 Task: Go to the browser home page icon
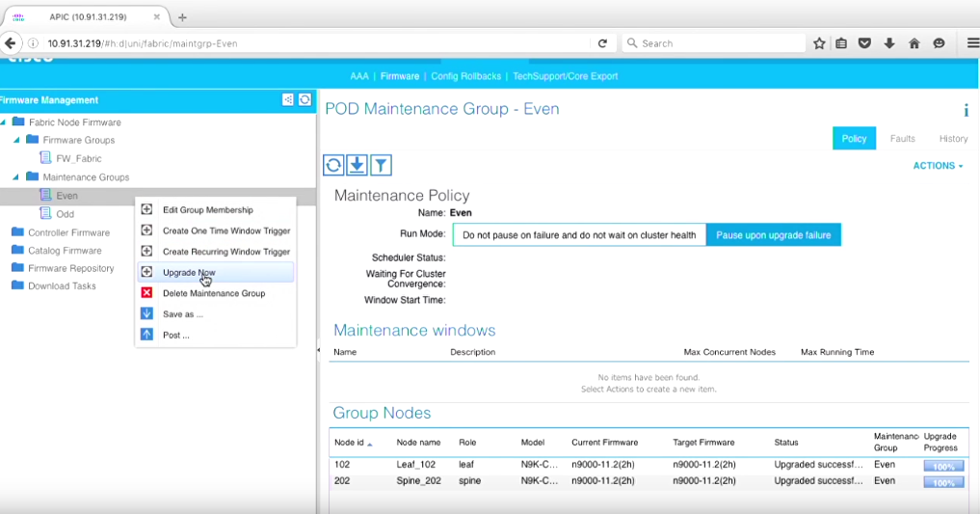(x=914, y=43)
